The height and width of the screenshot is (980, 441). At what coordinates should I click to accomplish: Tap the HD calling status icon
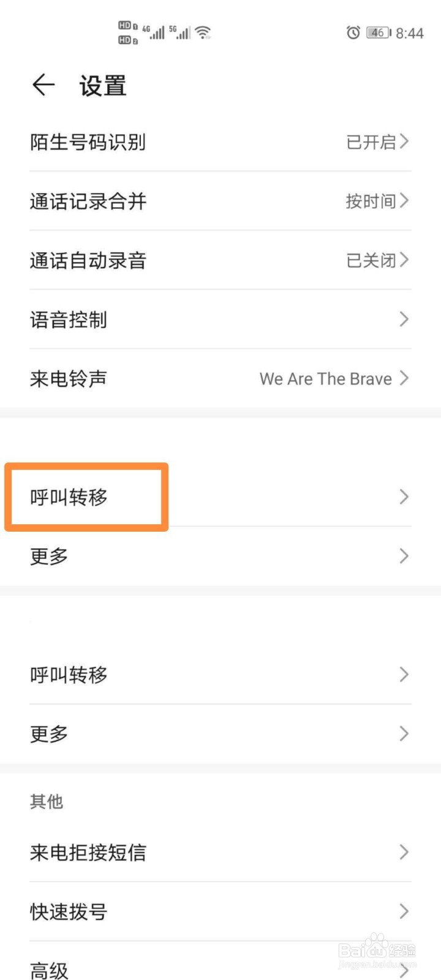click(x=127, y=32)
